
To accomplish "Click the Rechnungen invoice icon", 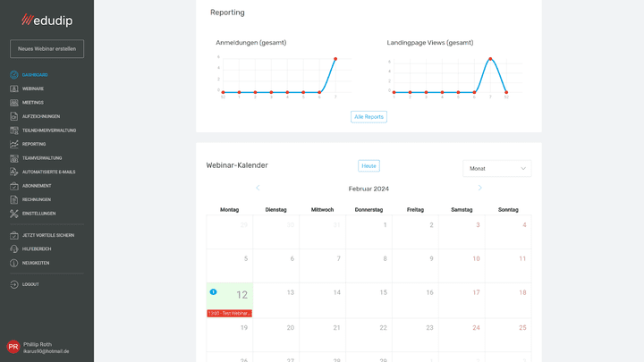I will [14, 199].
